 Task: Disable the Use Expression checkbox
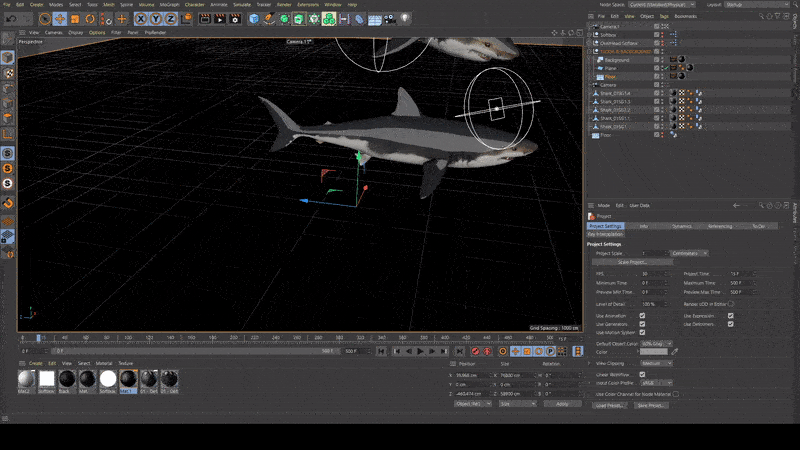(x=731, y=316)
